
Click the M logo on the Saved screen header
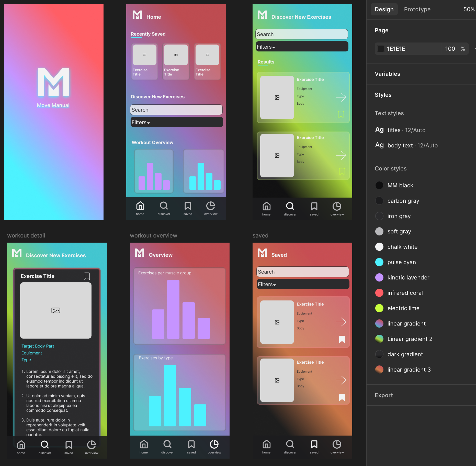tap(262, 253)
